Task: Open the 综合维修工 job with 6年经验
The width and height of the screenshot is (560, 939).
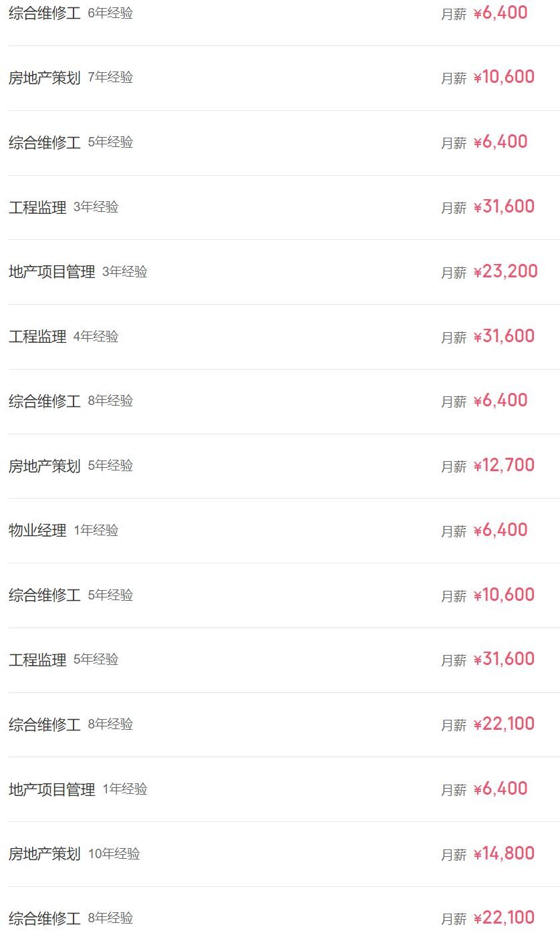Action: (44, 13)
